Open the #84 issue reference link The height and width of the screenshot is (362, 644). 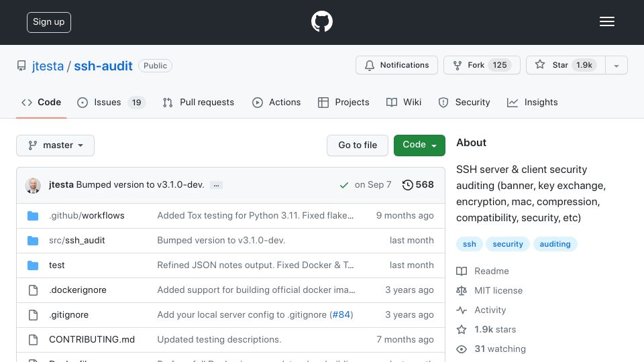pos(341,315)
